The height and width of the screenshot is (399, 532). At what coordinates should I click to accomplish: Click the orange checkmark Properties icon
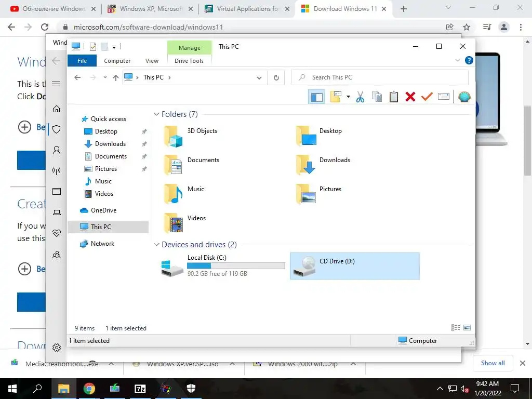427,97
